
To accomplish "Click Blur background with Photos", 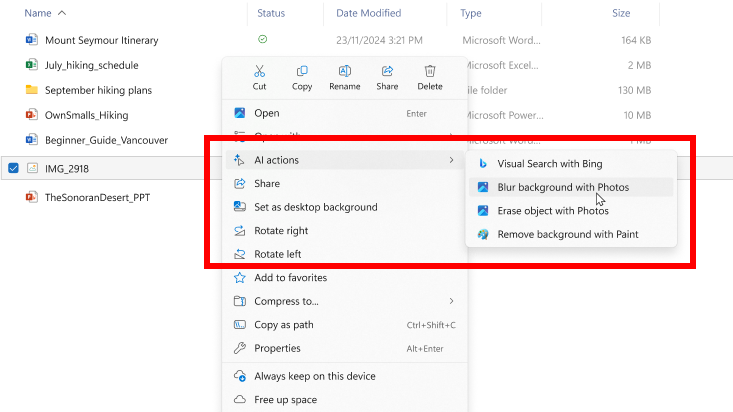I will coord(562,187).
